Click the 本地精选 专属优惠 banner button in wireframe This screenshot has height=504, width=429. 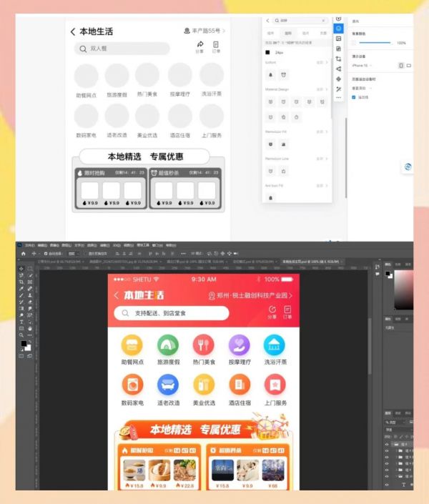tap(145, 157)
